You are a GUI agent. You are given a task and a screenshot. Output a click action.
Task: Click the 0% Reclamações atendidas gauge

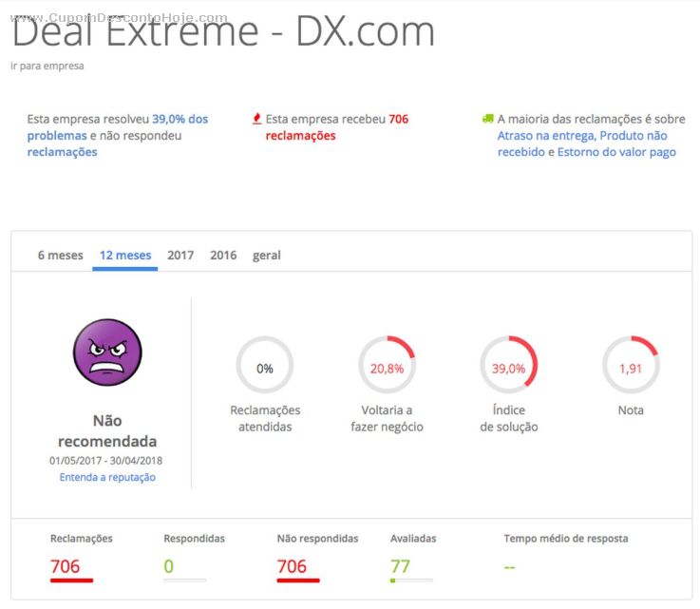click(265, 365)
